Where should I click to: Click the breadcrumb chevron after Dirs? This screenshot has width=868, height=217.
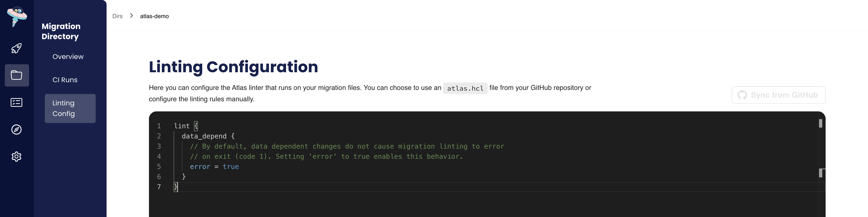coord(132,16)
